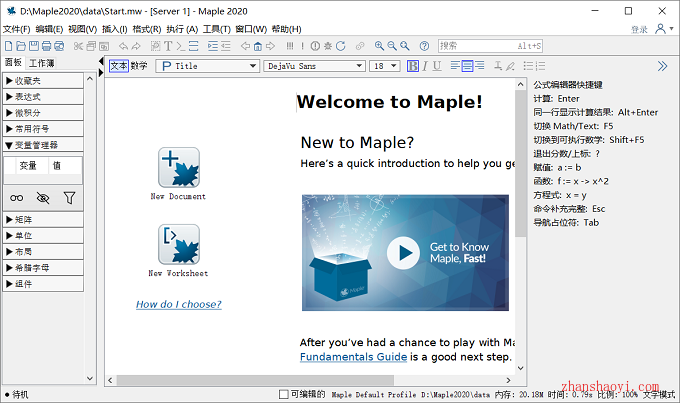The width and height of the screenshot is (680, 403).
Task: Check the 可编辑的 checkbox in status bar
Action: (x=284, y=394)
